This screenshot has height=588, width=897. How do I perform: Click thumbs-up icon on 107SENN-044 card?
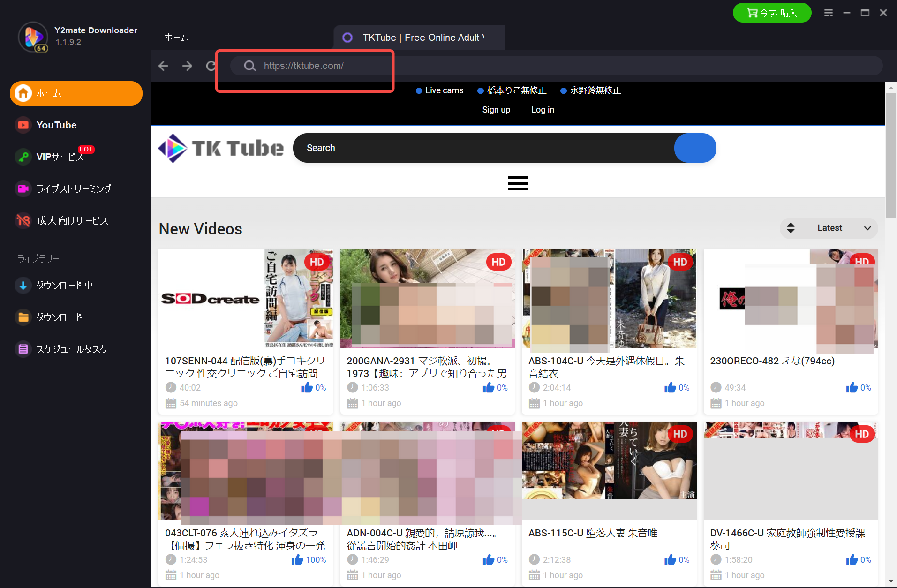pos(307,387)
